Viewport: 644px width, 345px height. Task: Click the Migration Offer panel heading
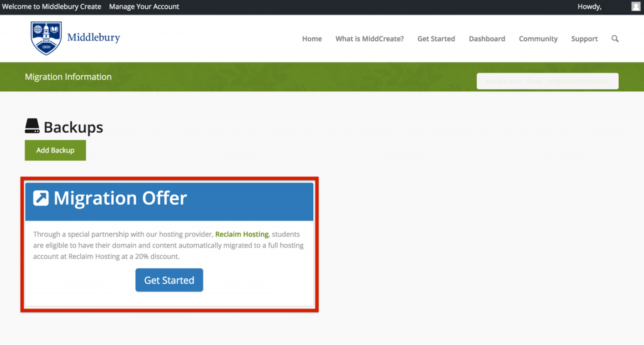coord(120,198)
